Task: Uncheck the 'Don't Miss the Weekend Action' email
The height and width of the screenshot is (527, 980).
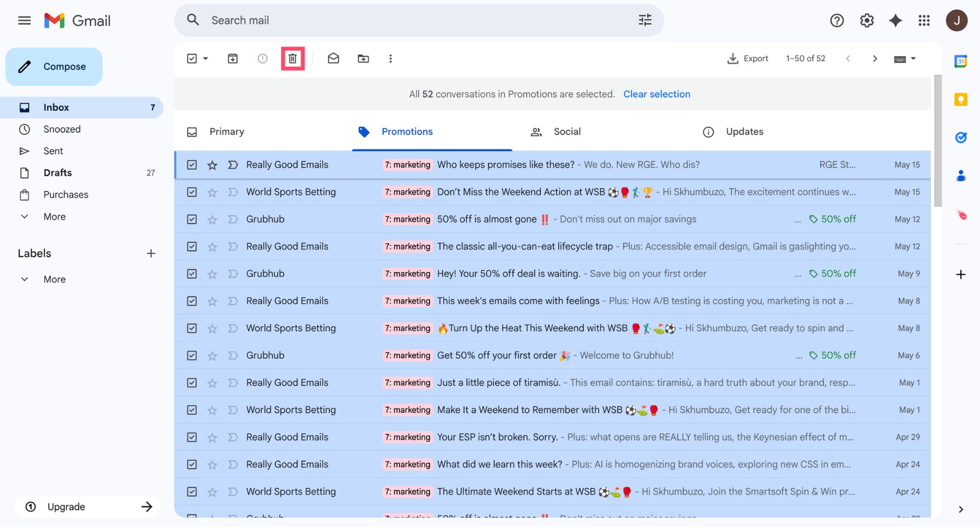Action: coord(192,192)
